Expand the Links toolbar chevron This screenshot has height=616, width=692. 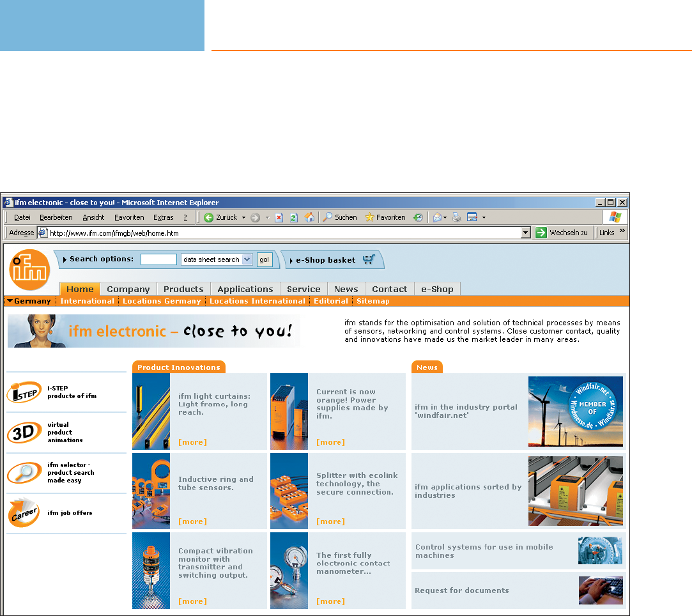point(622,231)
